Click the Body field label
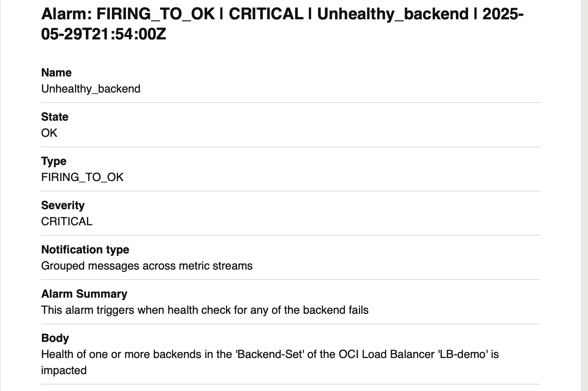 pos(55,338)
